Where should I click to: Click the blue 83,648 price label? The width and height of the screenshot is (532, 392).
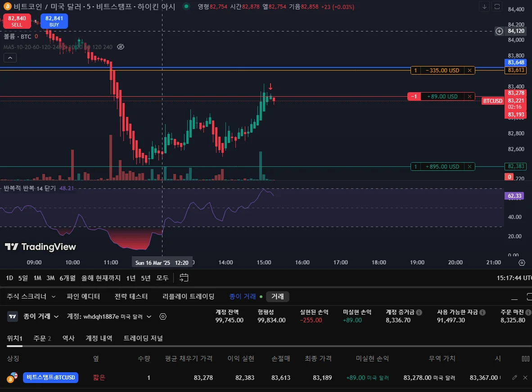pyautogui.click(x=516, y=62)
